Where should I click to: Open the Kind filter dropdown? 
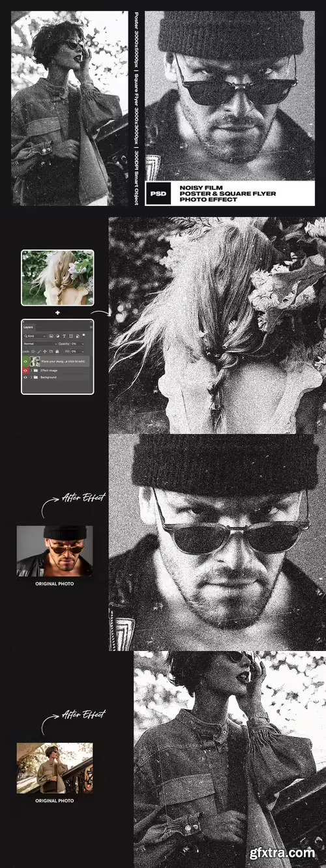point(35,336)
